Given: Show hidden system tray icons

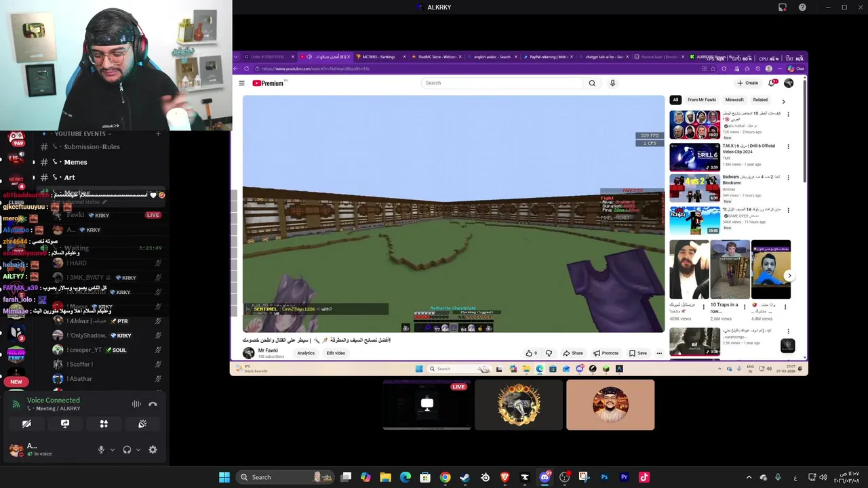Looking at the screenshot, I should pyautogui.click(x=749, y=477).
